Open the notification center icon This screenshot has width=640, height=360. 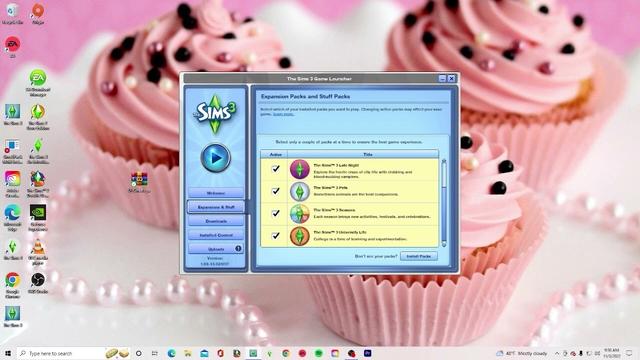(x=630, y=353)
